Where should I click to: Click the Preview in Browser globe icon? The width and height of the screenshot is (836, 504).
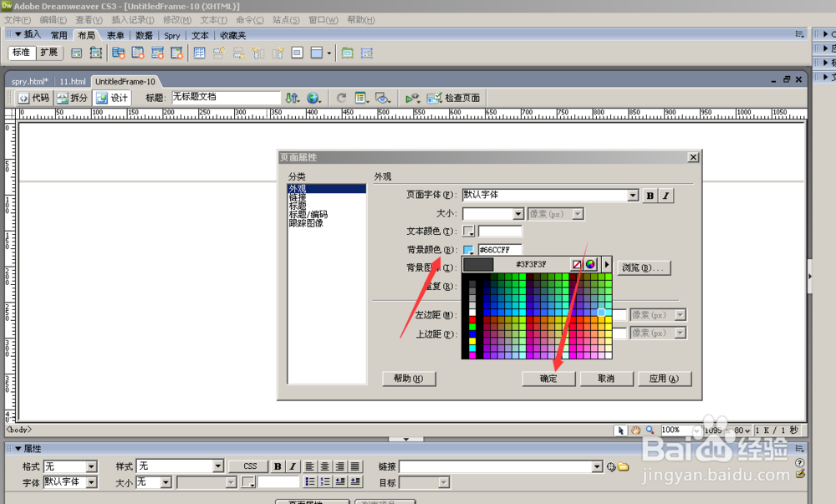point(313,98)
